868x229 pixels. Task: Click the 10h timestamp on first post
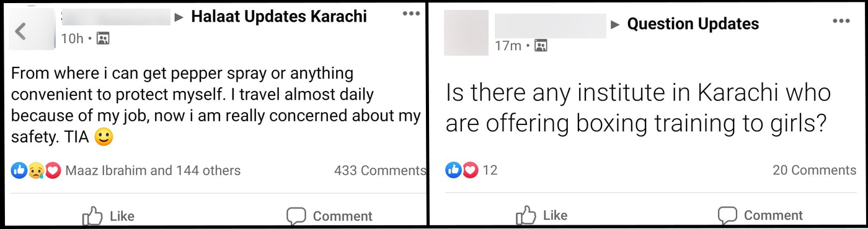tap(72, 39)
